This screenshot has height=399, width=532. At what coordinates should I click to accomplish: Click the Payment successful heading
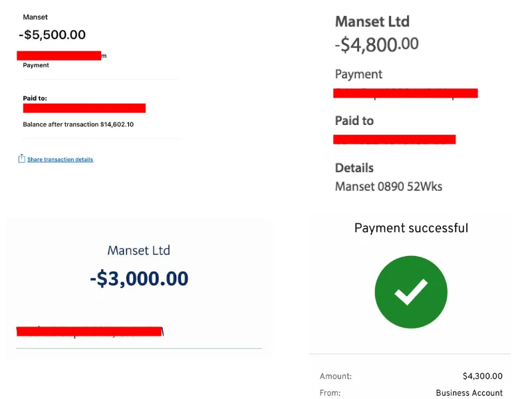[411, 228]
